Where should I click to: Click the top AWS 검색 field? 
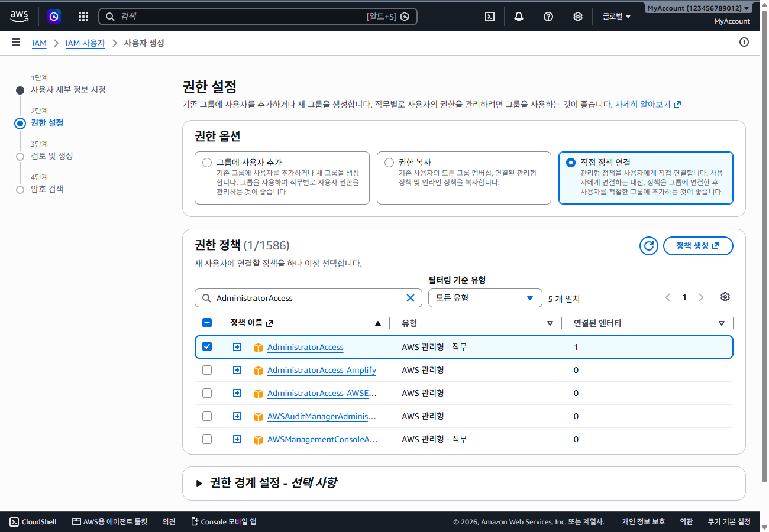[x=257, y=17]
